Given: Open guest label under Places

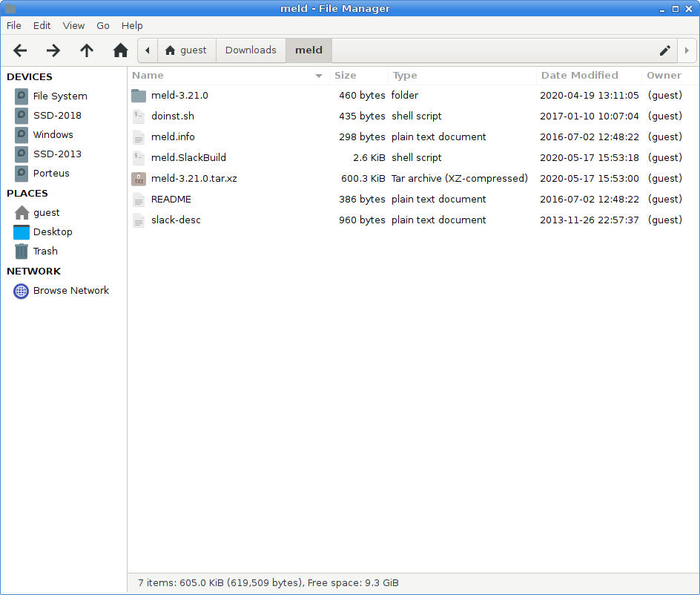Looking at the screenshot, I should (47, 213).
